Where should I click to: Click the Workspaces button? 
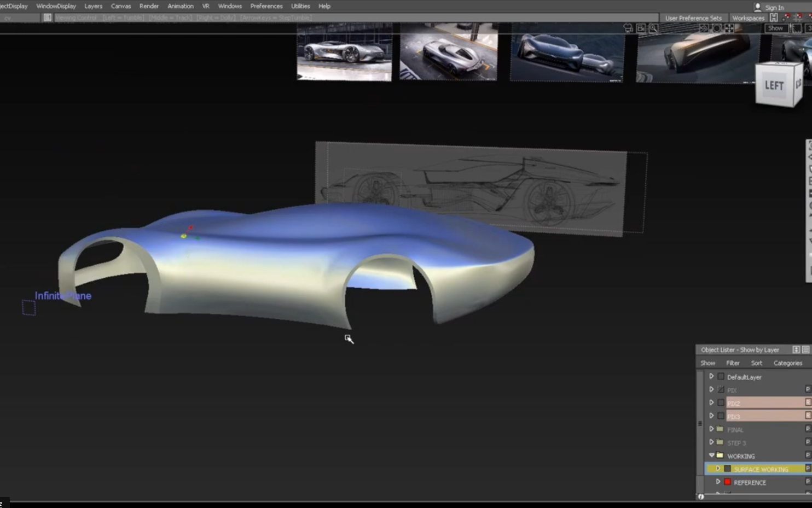[748, 18]
